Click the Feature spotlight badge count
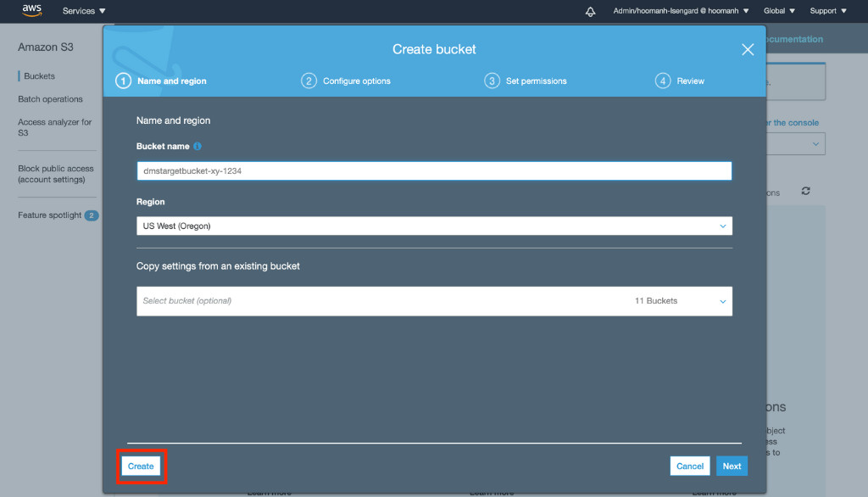 92,215
